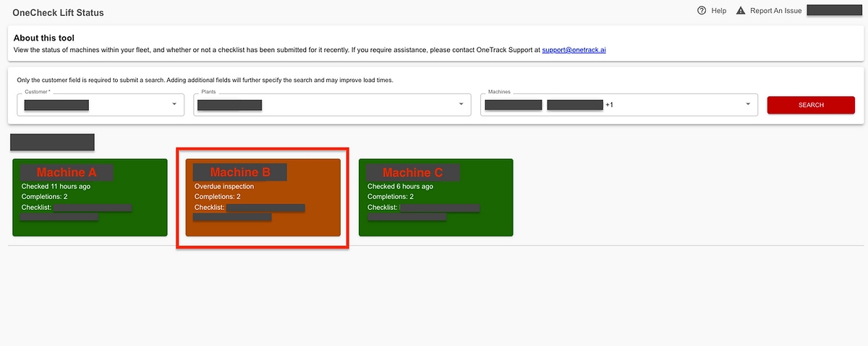Open the Machine B status card
868x346 pixels.
tap(263, 198)
